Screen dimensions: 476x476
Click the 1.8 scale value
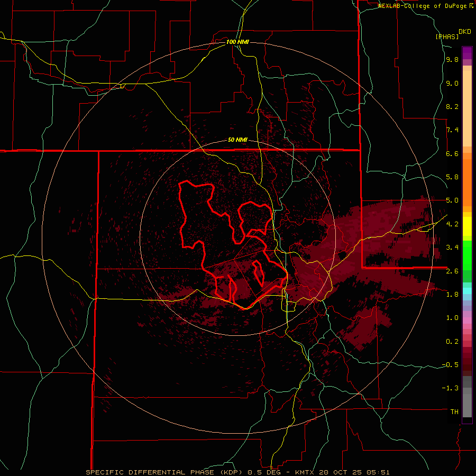452,295
